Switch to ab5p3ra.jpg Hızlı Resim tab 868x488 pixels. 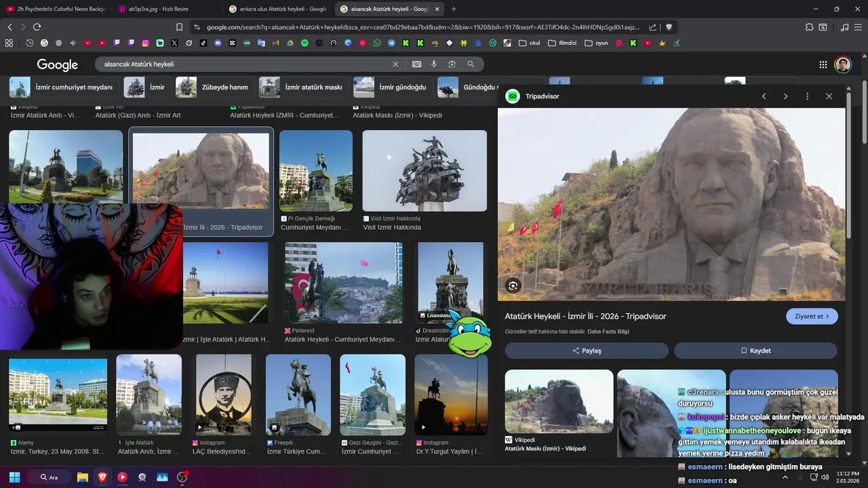point(166,9)
